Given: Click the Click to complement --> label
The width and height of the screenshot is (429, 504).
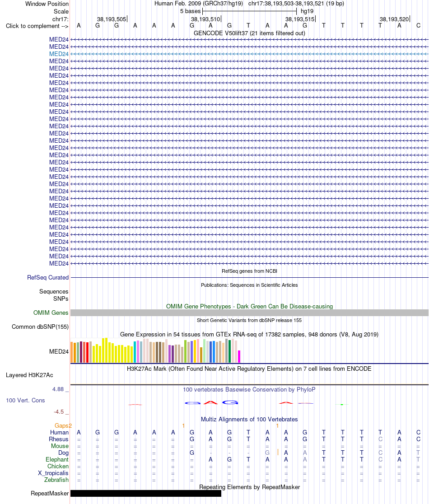Looking at the screenshot, I should pos(37,26).
